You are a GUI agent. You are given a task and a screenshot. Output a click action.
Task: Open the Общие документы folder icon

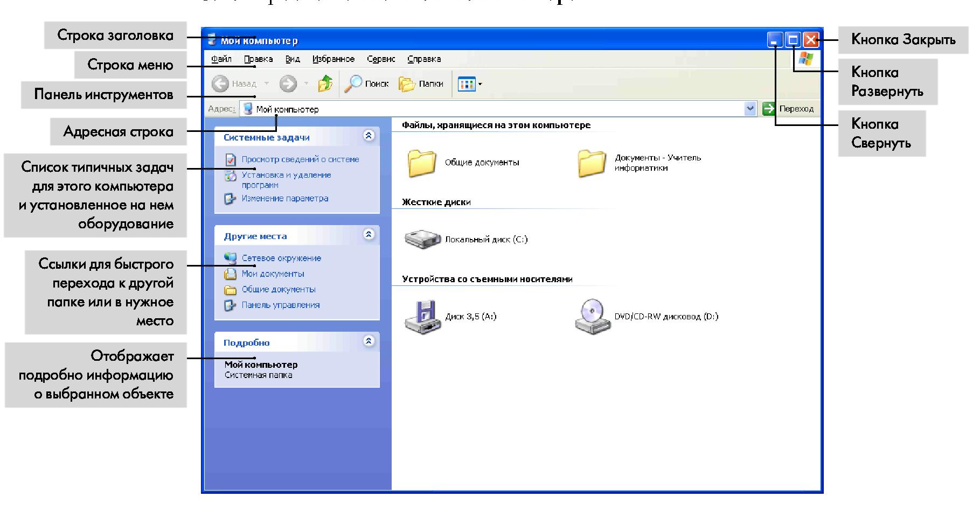pos(422,163)
